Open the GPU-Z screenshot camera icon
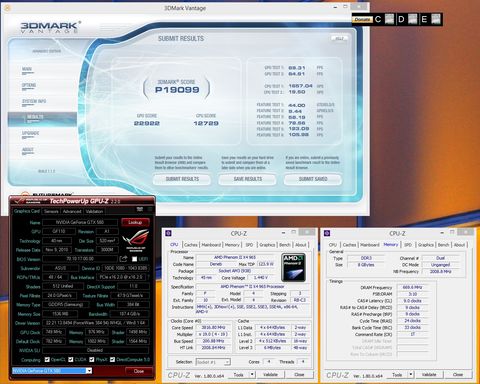The height and width of the screenshot is (384, 480). 140,209
